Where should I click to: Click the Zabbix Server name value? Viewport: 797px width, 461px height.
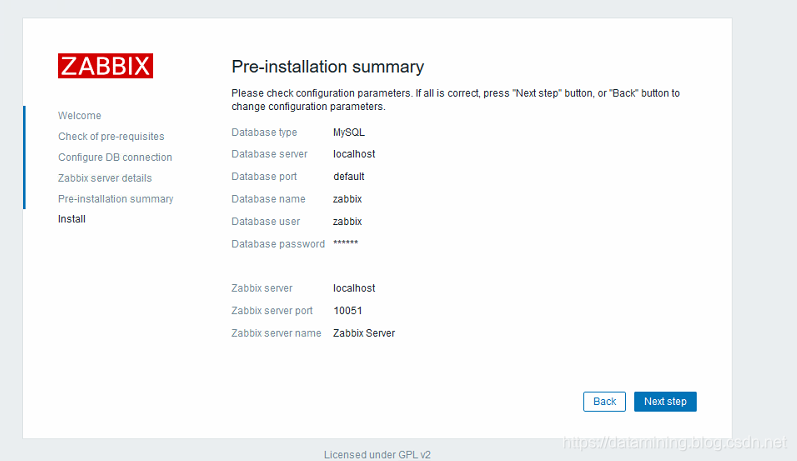point(364,333)
